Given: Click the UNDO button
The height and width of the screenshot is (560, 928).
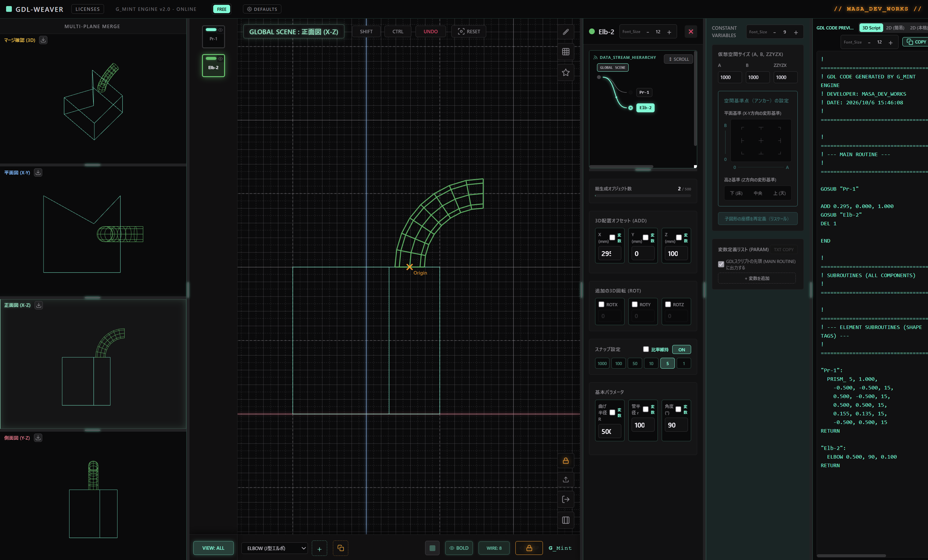Looking at the screenshot, I should [x=431, y=32].
